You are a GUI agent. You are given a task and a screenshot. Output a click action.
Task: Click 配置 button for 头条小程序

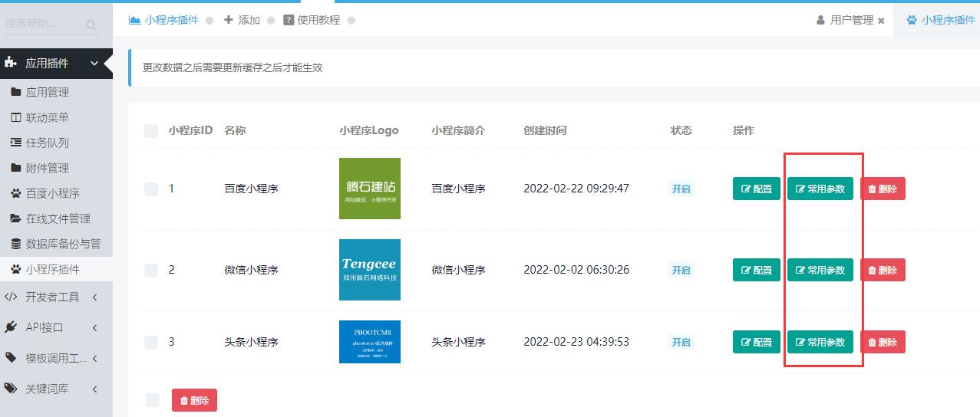click(x=757, y=342)
